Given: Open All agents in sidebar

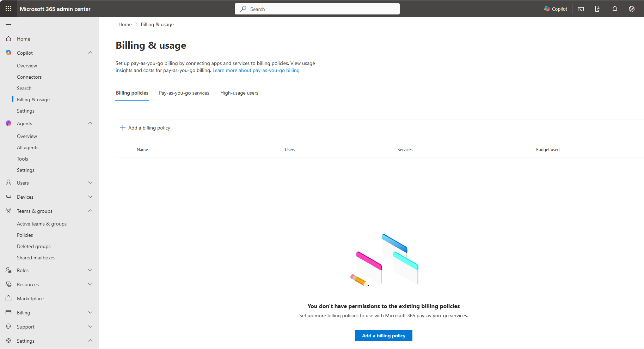Looking at the screenshot, I should click(x=27, y=148).
